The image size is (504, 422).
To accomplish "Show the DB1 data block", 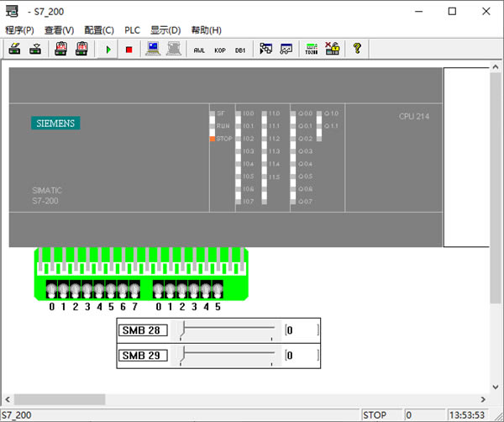I will (x=240, y=50).
